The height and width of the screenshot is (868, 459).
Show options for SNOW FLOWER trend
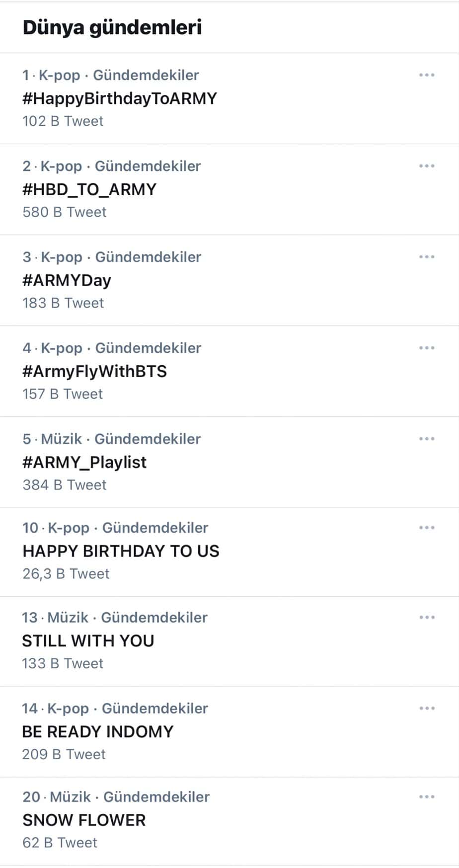(x=427, y=797)
